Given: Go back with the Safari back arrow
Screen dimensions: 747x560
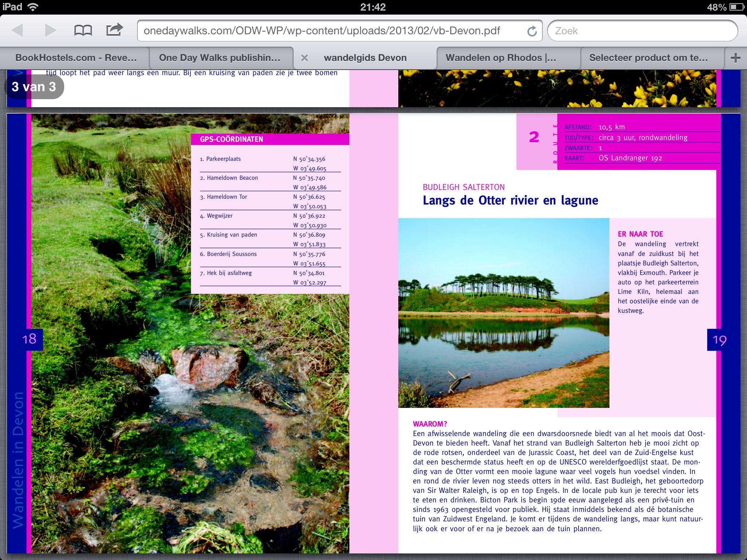Looking at the screenshot, I should click(x=18, y=30).
